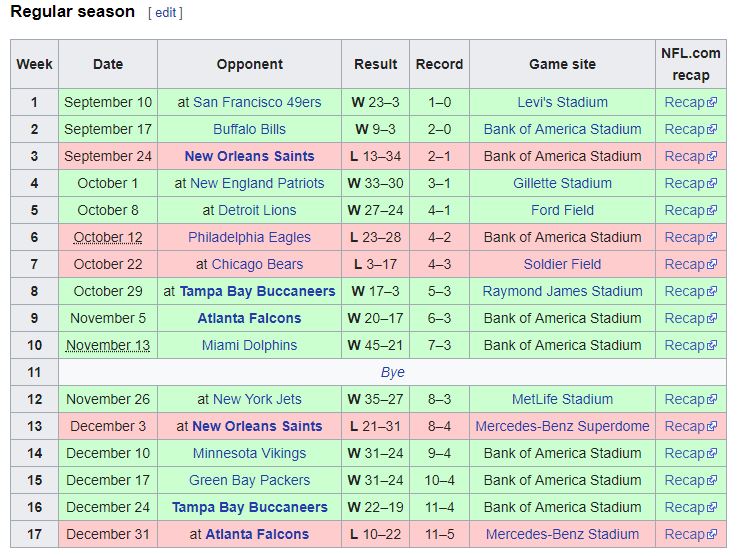This screenshot has width=746, height=556.
Task: Open the Raymond James Stadium link
Action: tap(562, 292)
